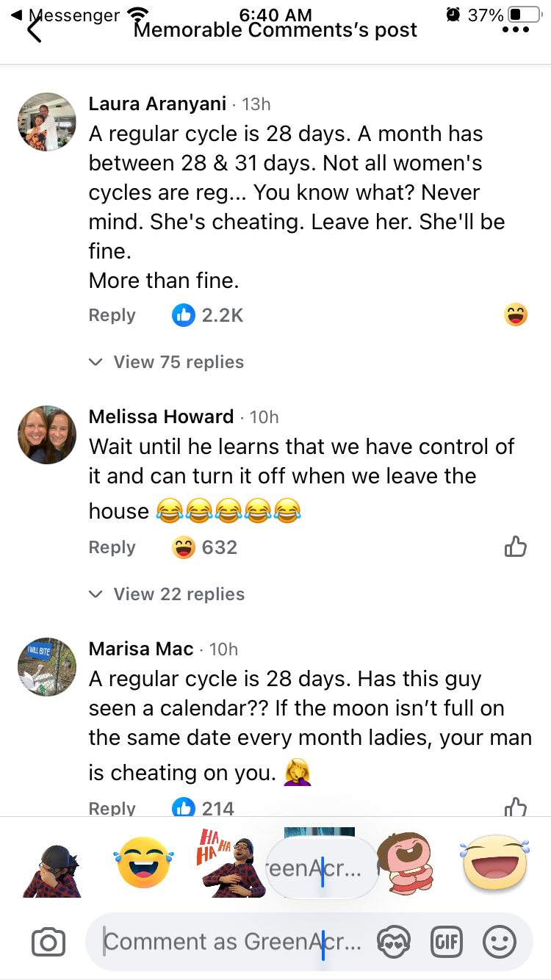Toggle the haha reaction on Laura Aranyani's comment
Viewport: 551px width, 980px height.
point(516,315)
